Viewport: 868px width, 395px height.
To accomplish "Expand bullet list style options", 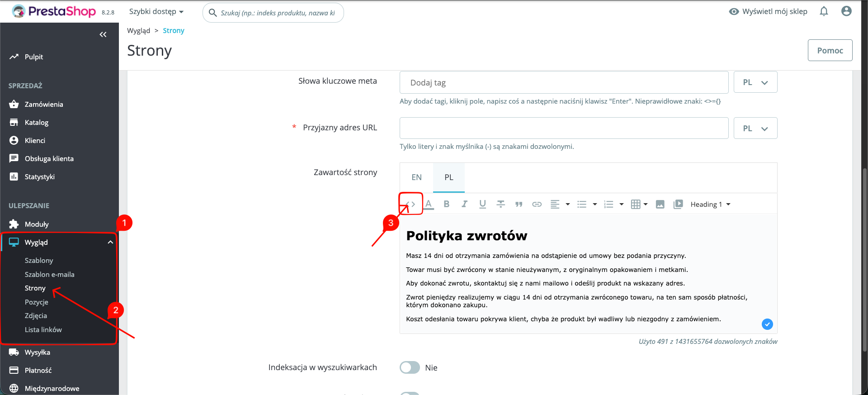I will [x=595, y=205].
